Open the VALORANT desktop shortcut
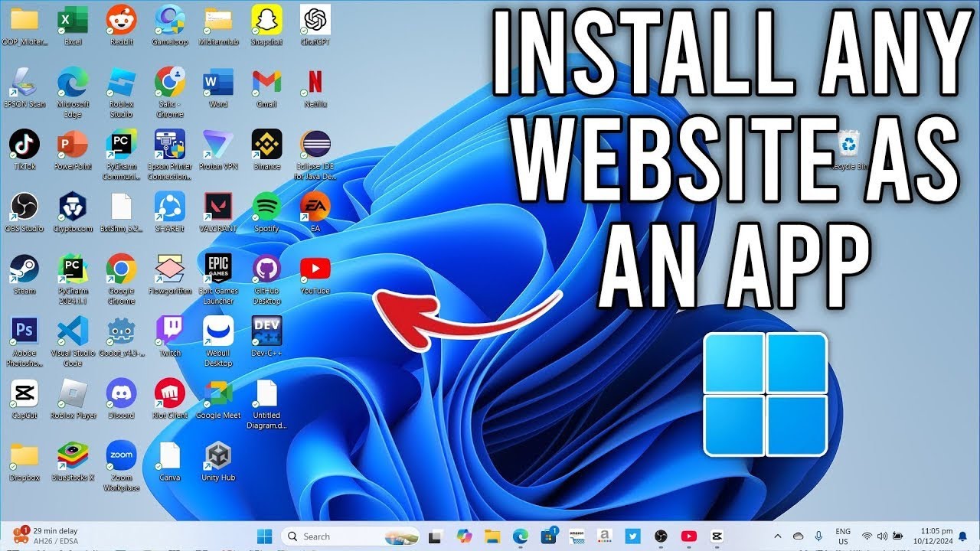 218,211
